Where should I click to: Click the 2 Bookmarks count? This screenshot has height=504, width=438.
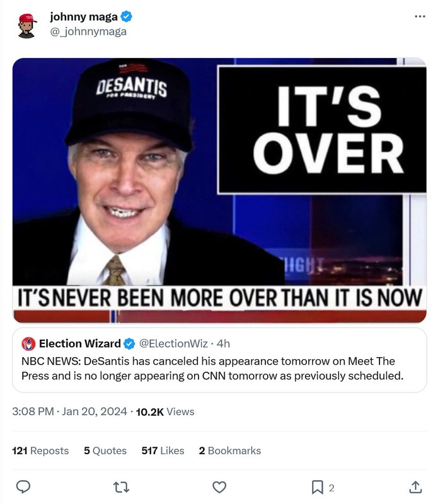[230, 450]
